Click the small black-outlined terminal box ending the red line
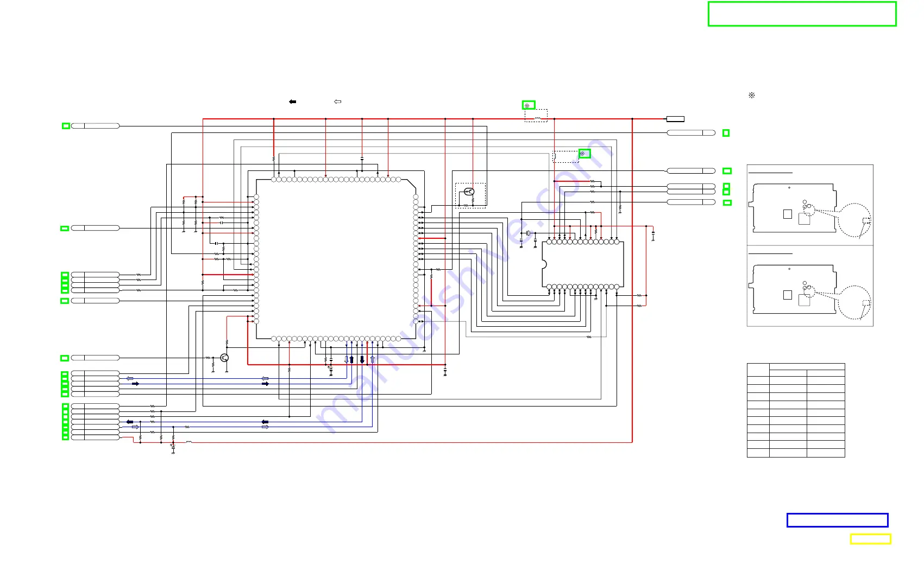Viewport: 924px width, 565px height. pyautogui.click(x=675, y=119)
